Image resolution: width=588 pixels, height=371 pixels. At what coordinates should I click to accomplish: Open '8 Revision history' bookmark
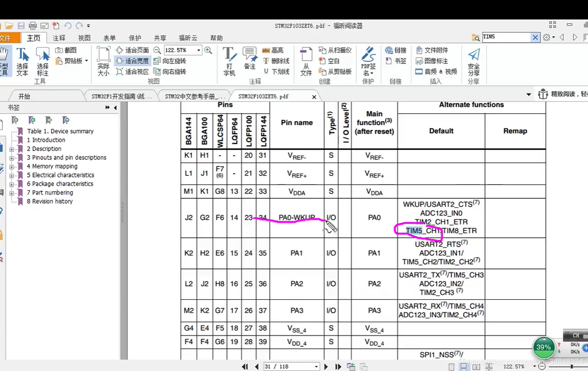(50, 202)
